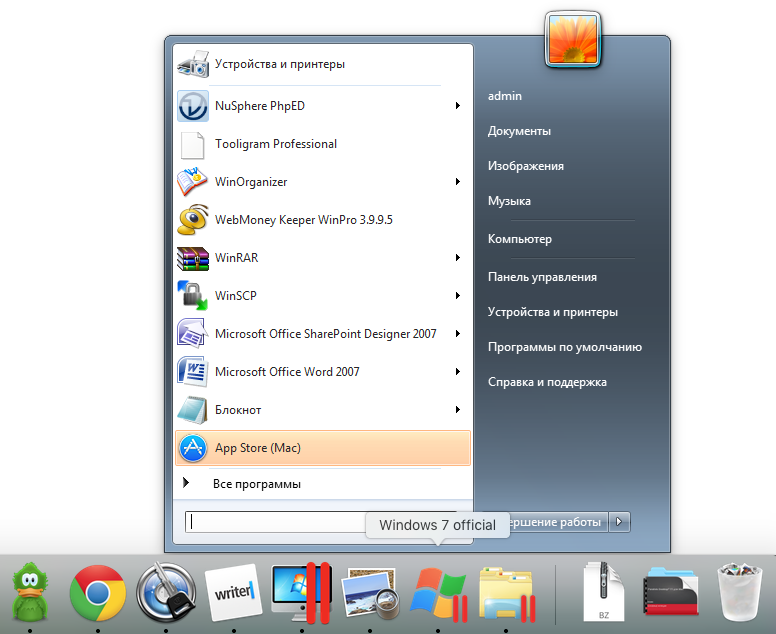
Task: Open shutdown options arrow button
Action: tap(619, 522)
